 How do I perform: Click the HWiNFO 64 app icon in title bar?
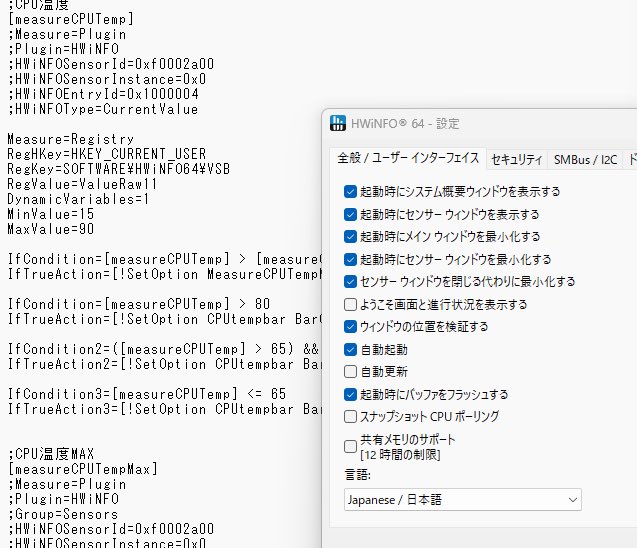(338, 123)
